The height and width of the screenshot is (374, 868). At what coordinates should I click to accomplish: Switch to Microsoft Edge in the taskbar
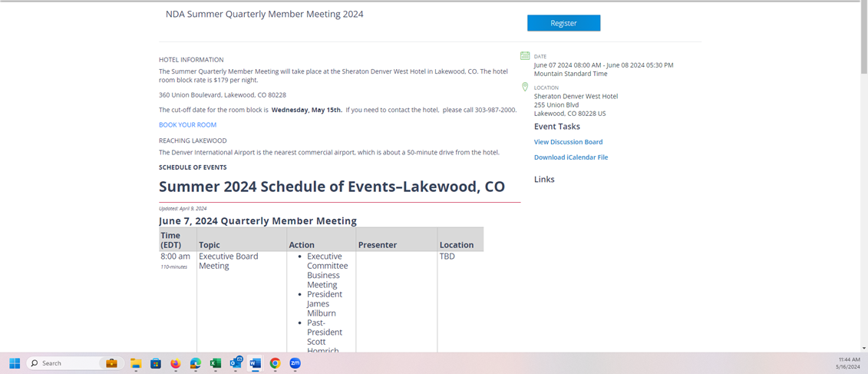pos(196,363)
